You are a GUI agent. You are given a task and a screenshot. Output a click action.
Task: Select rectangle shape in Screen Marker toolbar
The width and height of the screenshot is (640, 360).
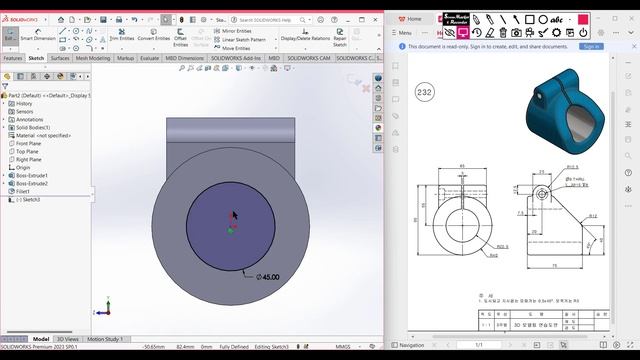tap(529, 19)
